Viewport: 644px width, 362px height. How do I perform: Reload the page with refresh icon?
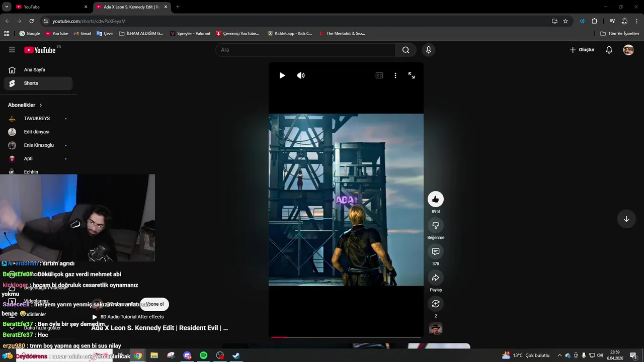tap(31, 21)
